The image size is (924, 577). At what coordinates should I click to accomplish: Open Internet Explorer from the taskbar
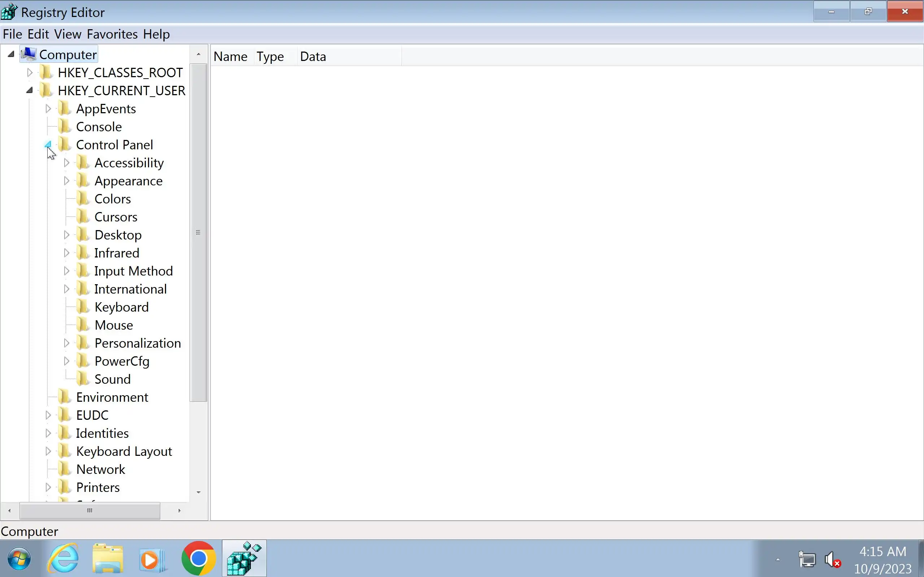[63, 559]
